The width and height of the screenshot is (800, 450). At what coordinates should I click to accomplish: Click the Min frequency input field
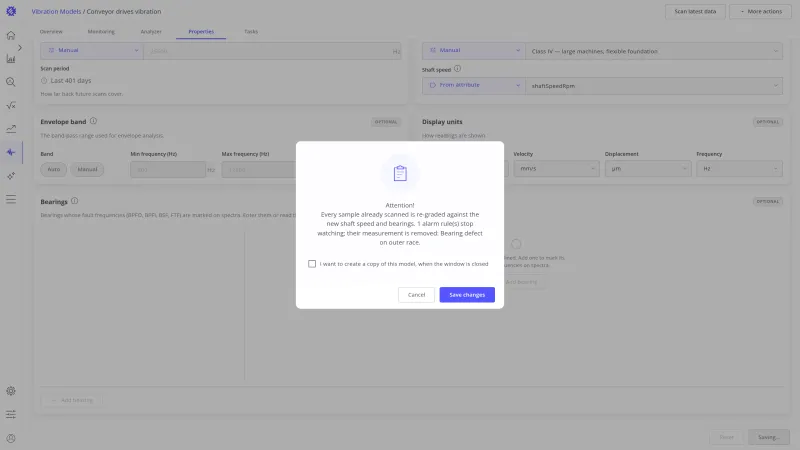pyautogui.click(x=168, y=169)
